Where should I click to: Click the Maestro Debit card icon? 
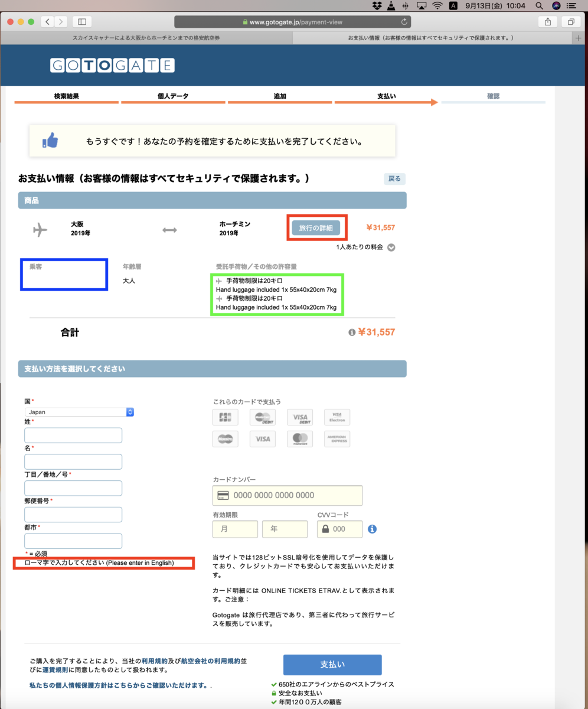(262, 417)
